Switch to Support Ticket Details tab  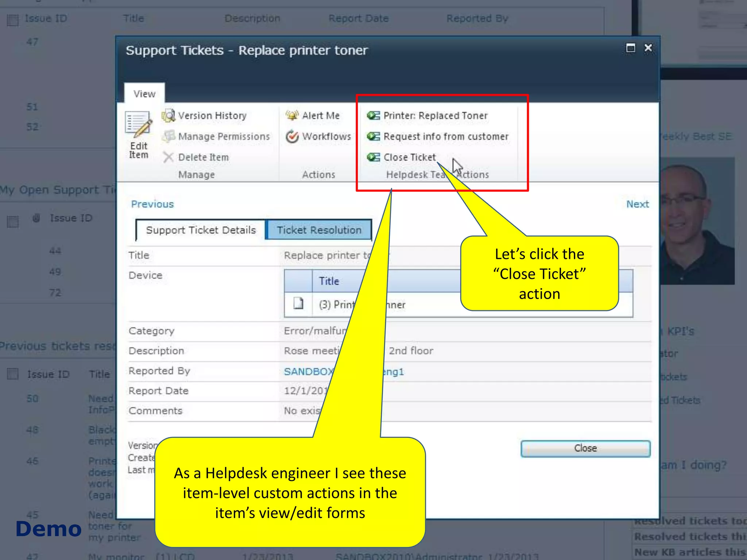tap(201, 230)
